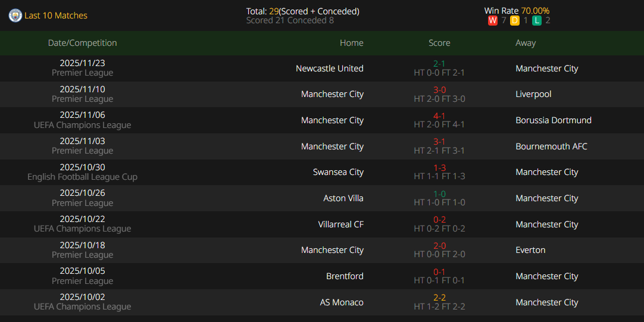
Task: Click the Date/Competition column header
Action: (x=82, y=43)
